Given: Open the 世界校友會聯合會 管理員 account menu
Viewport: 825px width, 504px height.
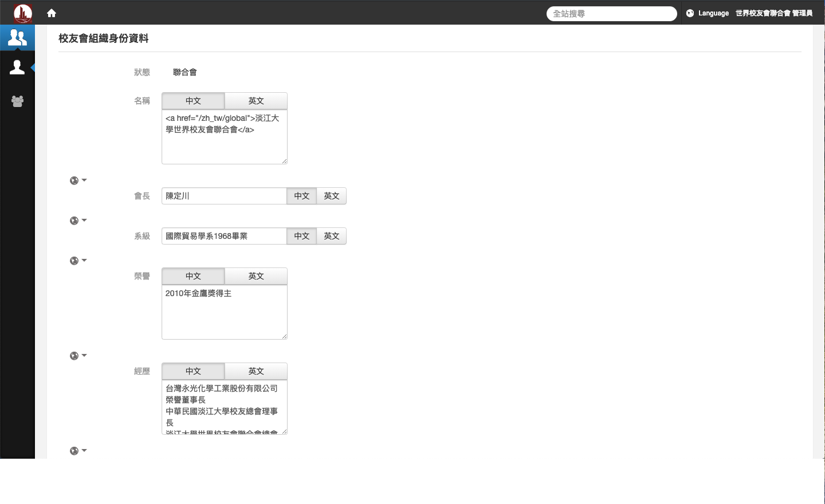Looking at the screenshot, I should pos(774,13).
